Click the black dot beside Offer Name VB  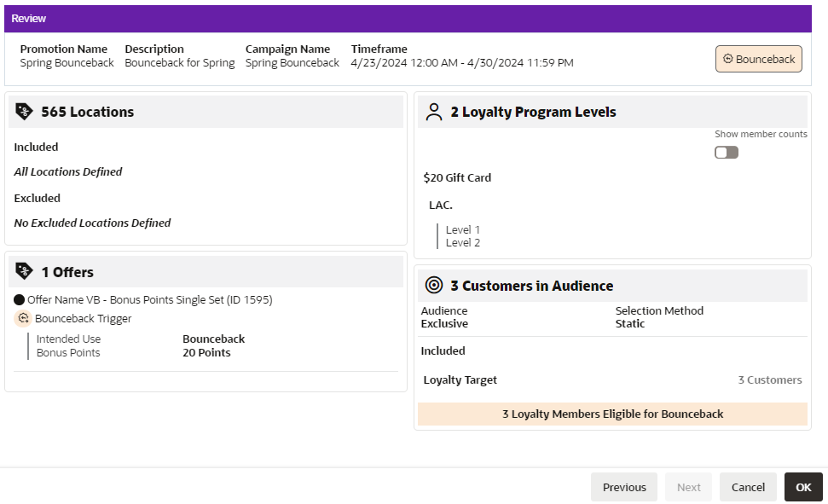[19, 300]
